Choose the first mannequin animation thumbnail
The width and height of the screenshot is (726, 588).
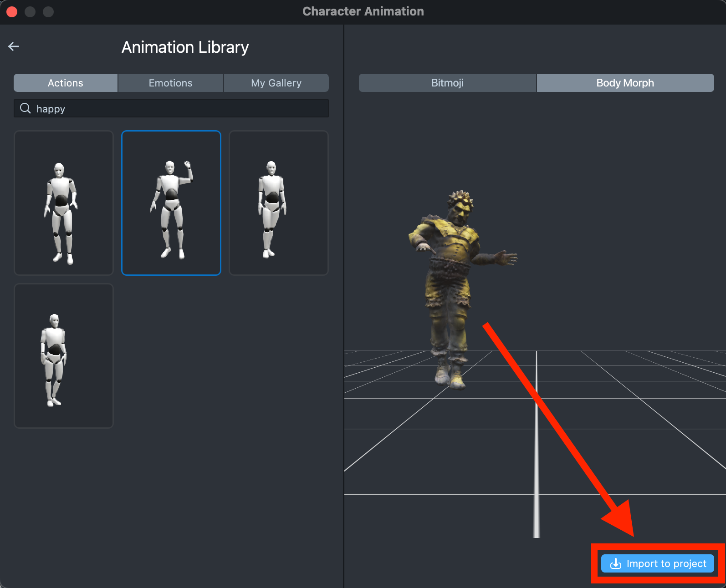[64, 203]
